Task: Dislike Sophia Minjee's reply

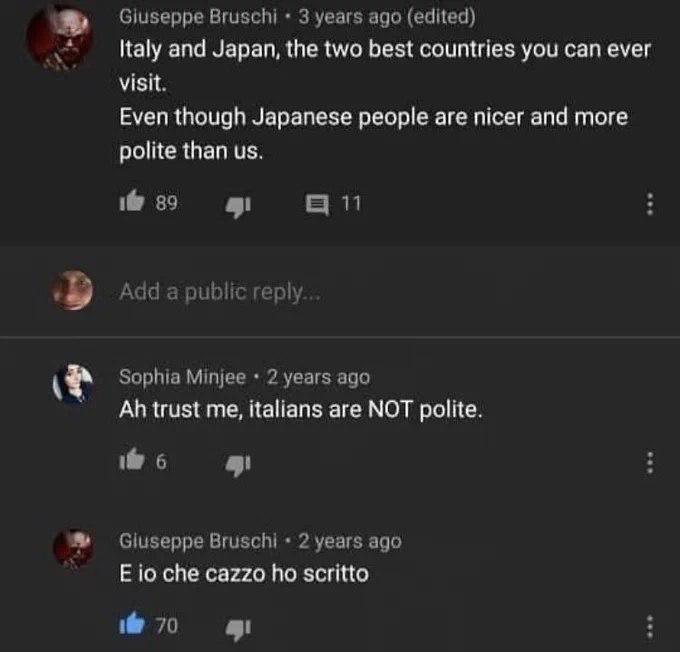Action: point(238,465)
